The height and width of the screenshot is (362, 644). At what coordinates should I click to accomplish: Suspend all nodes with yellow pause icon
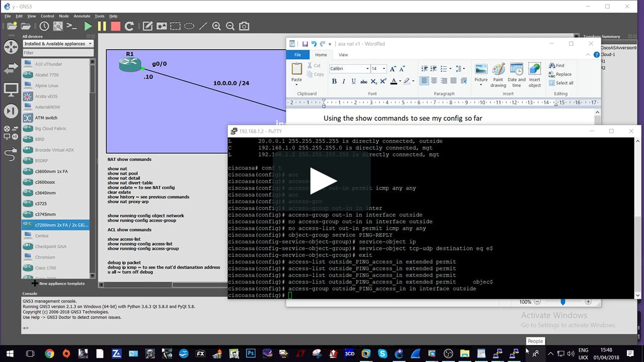pyautogui.click(x=102, y=26)
